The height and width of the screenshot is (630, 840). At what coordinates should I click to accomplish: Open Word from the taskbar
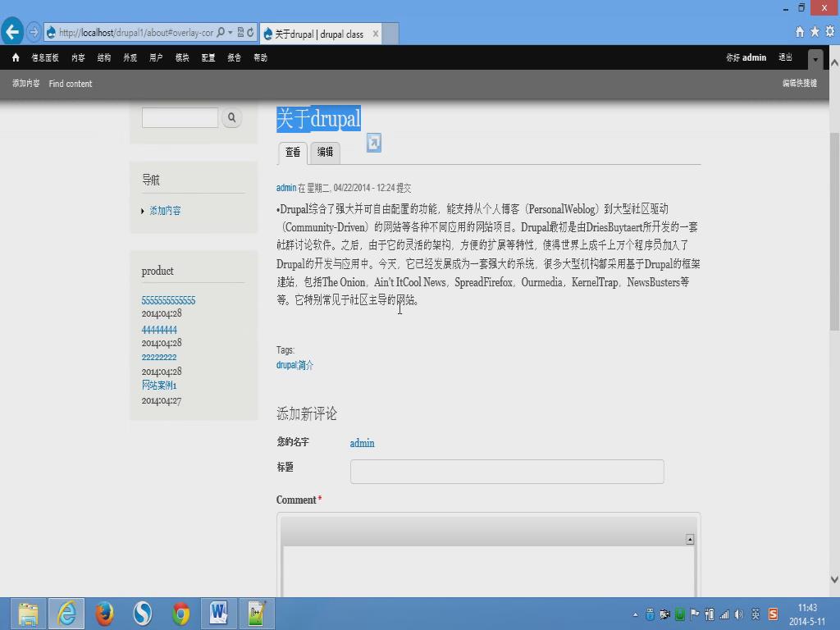218,614
